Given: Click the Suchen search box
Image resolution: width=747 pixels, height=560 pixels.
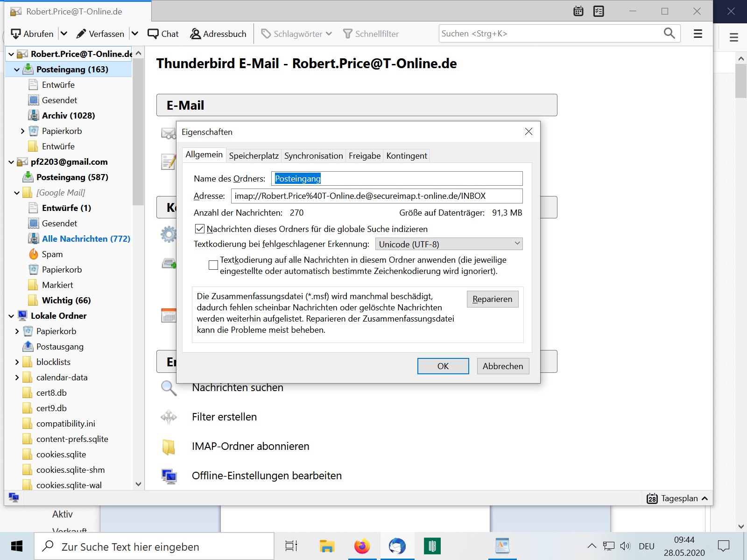Looking at the screenshot, I should tap(551, 34).
